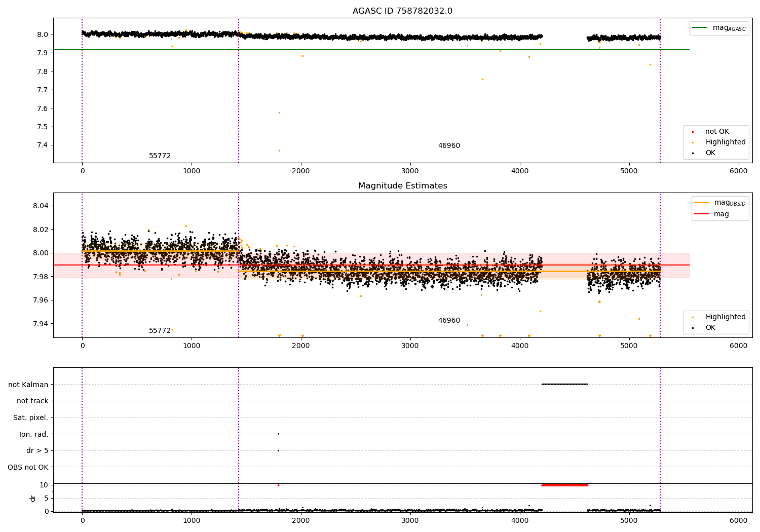Screen dimensions: 760x532
Task: Click the '10' tick on the dr axis
Action: click(44, 485)
